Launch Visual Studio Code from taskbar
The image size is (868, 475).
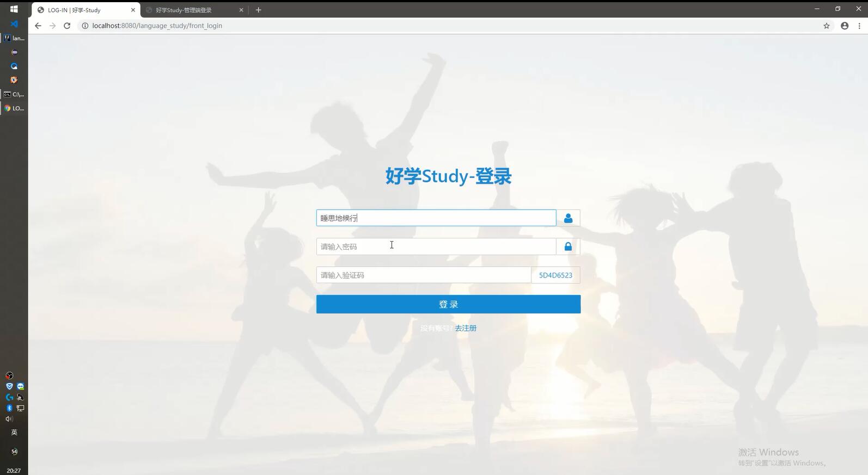(14, 24)
